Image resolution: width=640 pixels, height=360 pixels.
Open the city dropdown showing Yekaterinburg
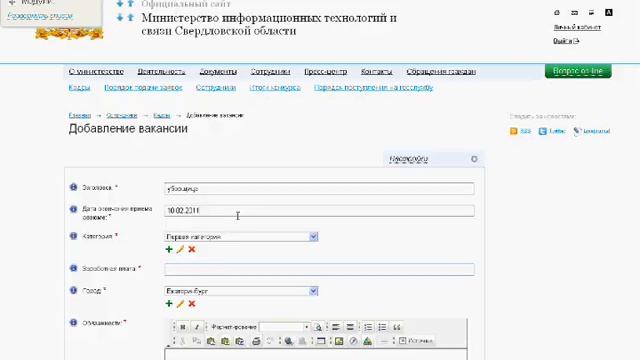point(313,291)
